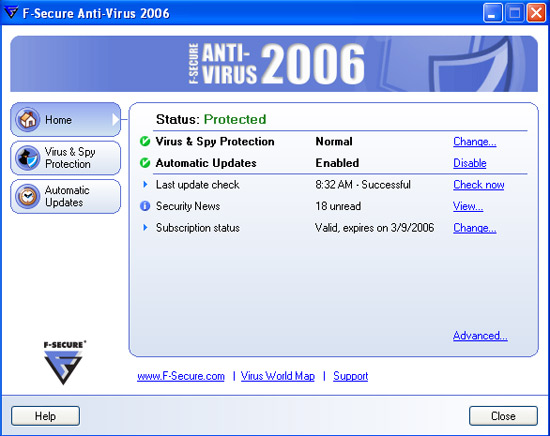This screenshot has height=436, width=550.
Task: Close the window with the red X
Action: [536, 13]
